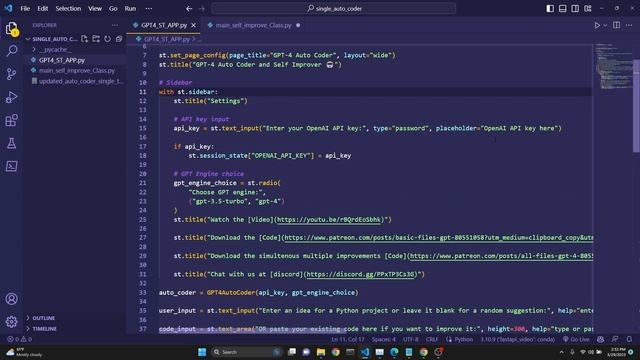Go forward with the navigation arrow
Viewport: 640px width, 360px height.
tap(202, 8)
